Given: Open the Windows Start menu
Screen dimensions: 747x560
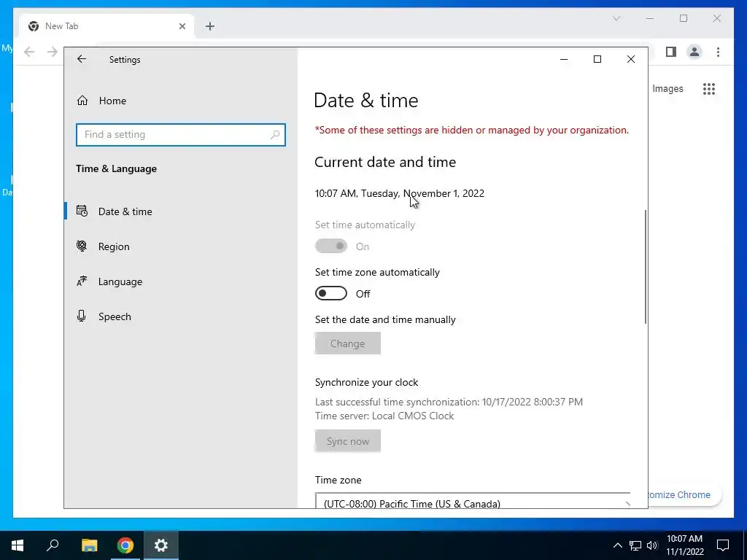Looking at the screenshot, I should click(18, 545).
